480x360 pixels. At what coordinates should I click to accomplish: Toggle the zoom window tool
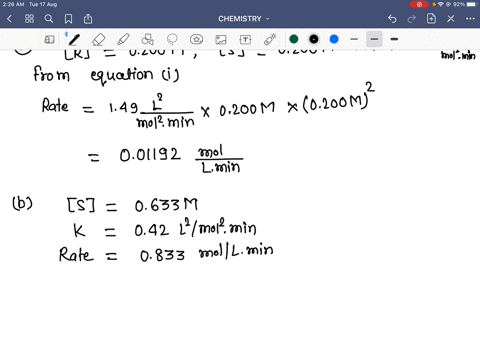point(49,40)
